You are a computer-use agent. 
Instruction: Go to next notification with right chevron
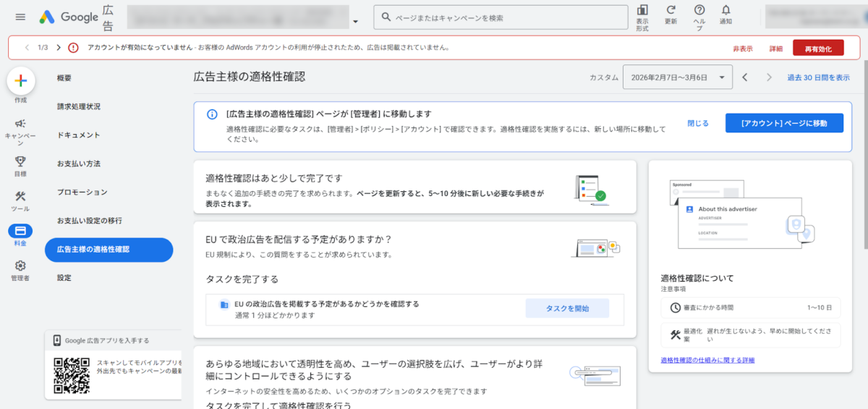(58, 48)
